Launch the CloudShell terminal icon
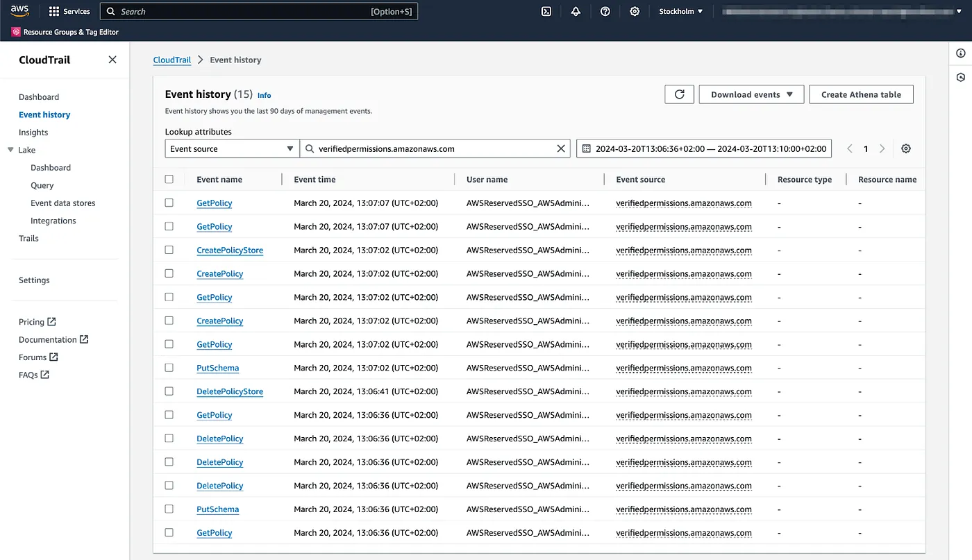972x560 pixels. pyautogui.click(x=546, y=11)
